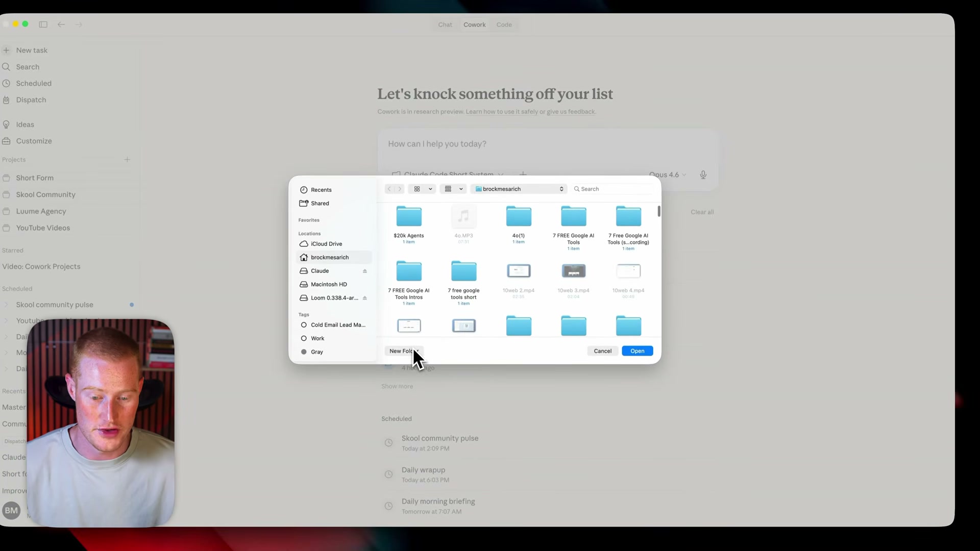Open the grouping options dropdown
This screenshot has width=980, height=551.
coord(453,189)
